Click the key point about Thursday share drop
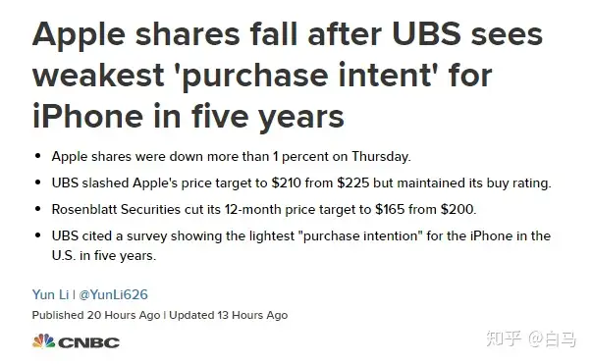This screenshot has width=592, height=364. (x=231, y=157)
